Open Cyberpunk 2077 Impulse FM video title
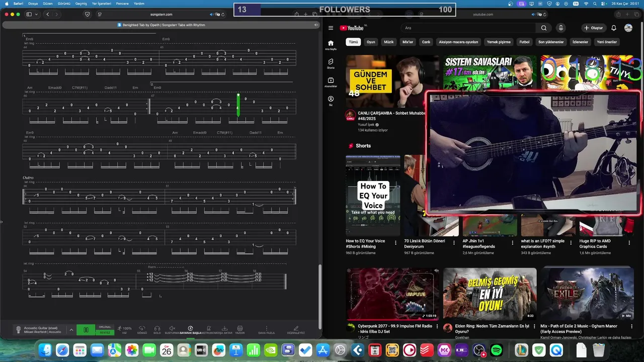Image resolution: width=644 pixels, height=362 pixels. tap(395, 328)
